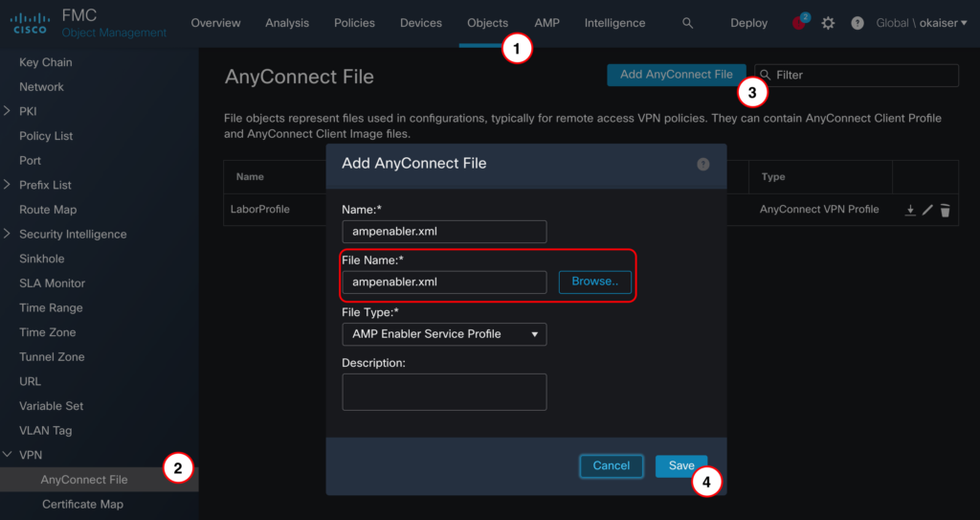Click the AnyConnect VPN Profile type cell
The height and width of the screenshot is (520, 980).
coord(819,209)
